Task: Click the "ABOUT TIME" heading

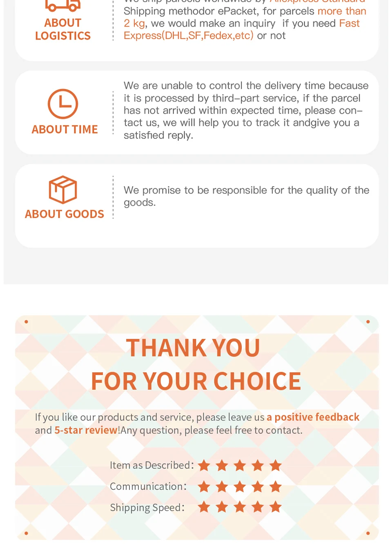Action: 65,129
